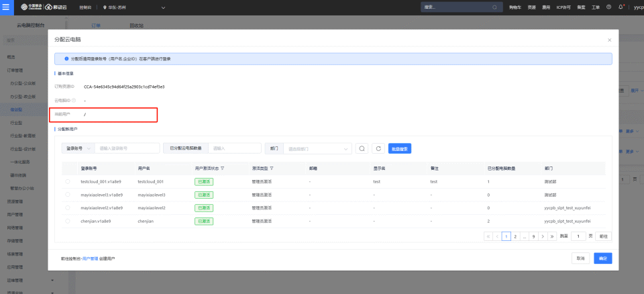Viewport: 644px width, 294px height.
Task: Click the login account input field
Action: click(x=127, y=148)
